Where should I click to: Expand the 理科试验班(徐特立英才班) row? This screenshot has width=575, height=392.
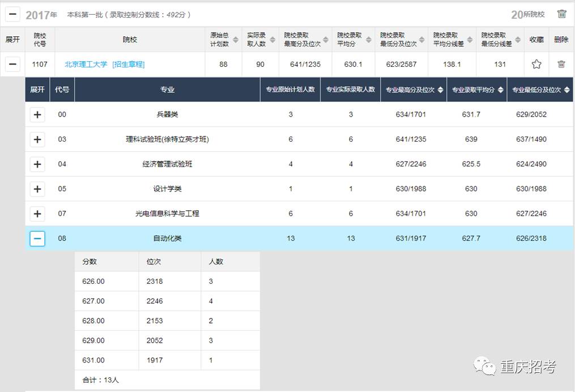tap(37, 139)
